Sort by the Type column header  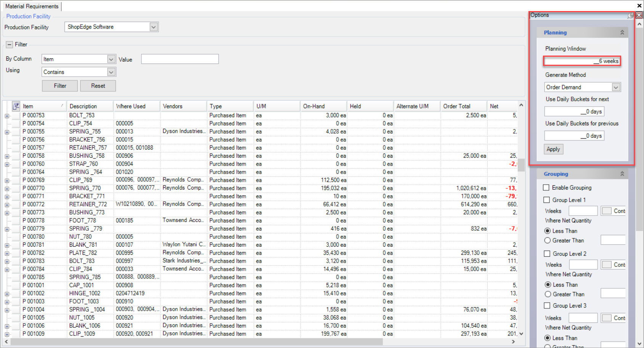pos(230,106)
